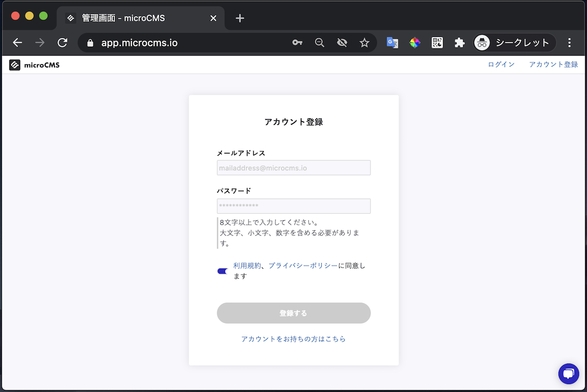Select the 管理画面 - microCMS tab
This screenshot has width=587, height=392.
pyautogui.click(x=141, y=18)
